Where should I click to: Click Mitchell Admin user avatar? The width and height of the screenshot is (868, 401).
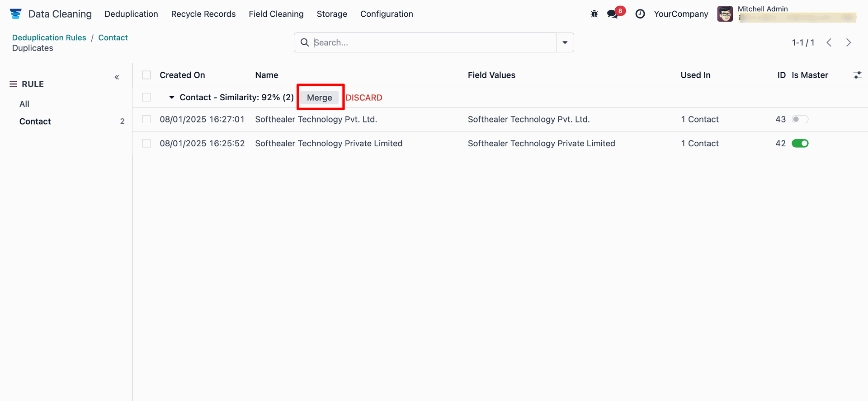click(x=725, y=14)
